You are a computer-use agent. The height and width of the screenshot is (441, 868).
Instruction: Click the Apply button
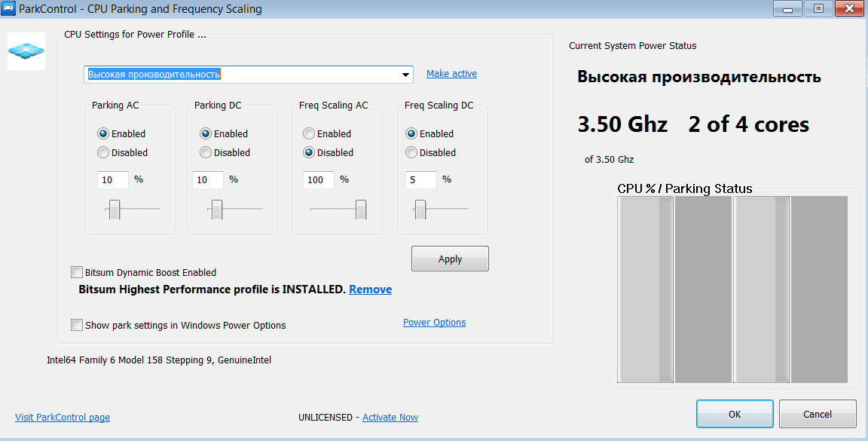click(x=450, y=259)
